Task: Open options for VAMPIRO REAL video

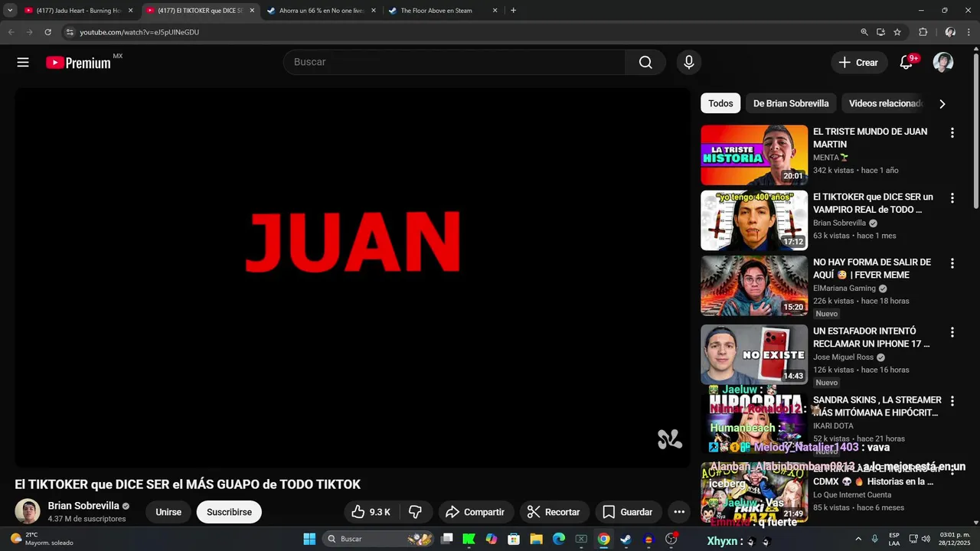Action: 952,197
